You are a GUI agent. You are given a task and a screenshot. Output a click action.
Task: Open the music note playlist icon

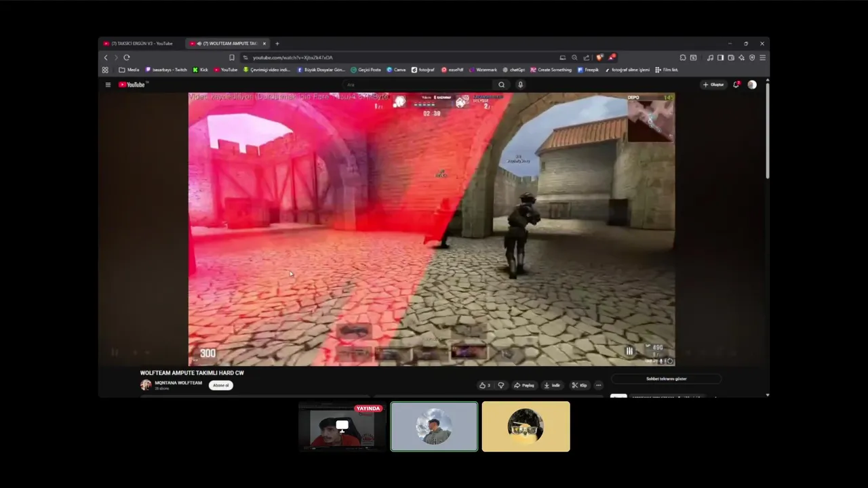(710, 58)
